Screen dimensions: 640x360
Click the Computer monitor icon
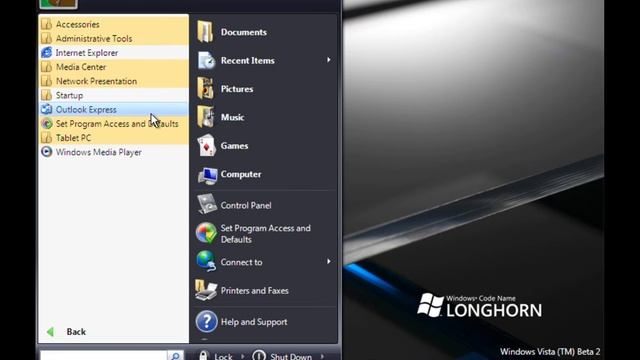coord(207,175)
